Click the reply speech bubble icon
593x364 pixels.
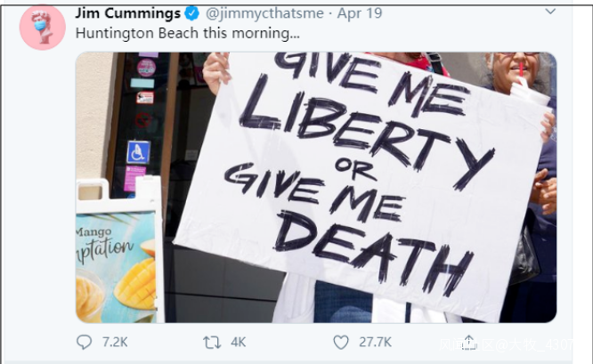[84, 342]
